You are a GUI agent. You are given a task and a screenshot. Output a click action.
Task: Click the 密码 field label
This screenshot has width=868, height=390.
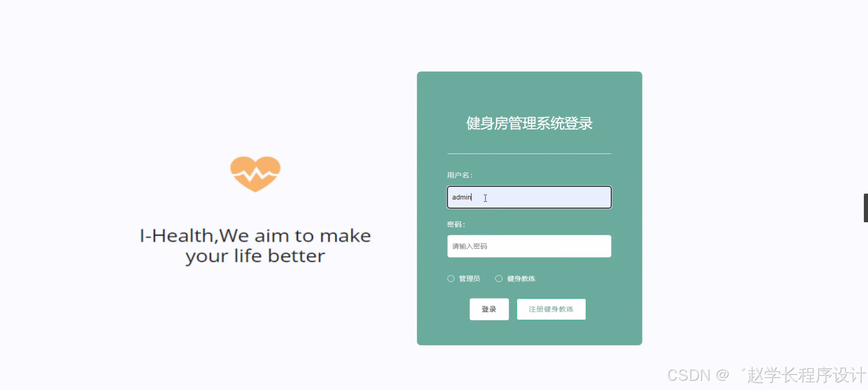click(456, 225)
